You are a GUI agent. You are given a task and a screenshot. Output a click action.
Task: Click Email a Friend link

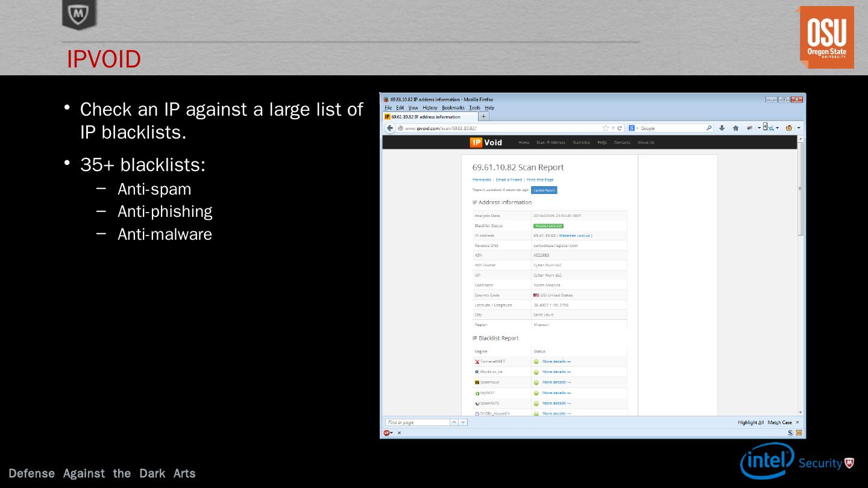(x=509, y=180)
